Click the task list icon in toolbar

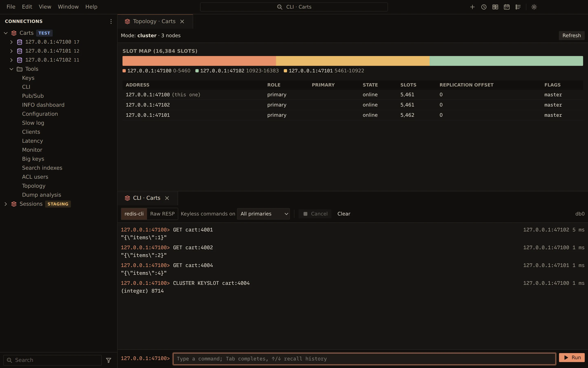(x=518, y=7)
